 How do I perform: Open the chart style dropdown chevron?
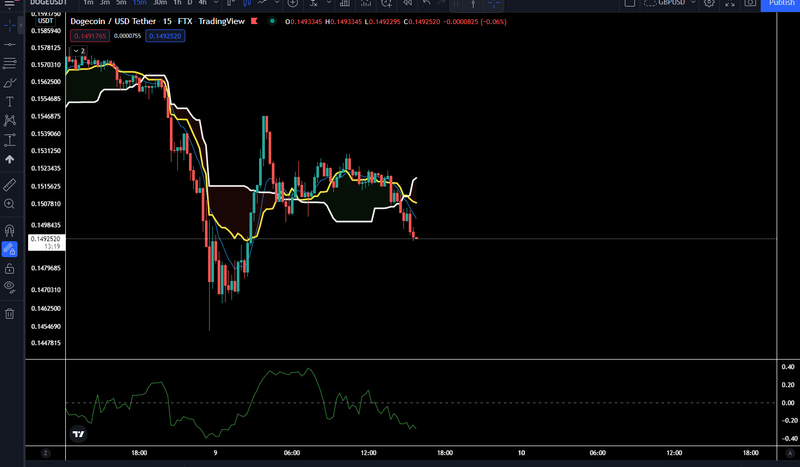[x=277, y=3]
